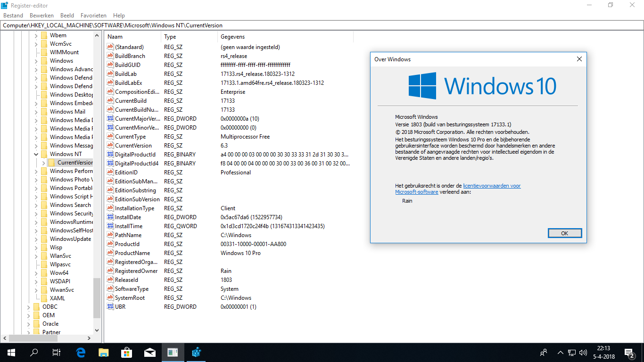This screenshot has height=362, width=644.
Task: Open the Windows Start menu
Action: (x=11, y=353)
